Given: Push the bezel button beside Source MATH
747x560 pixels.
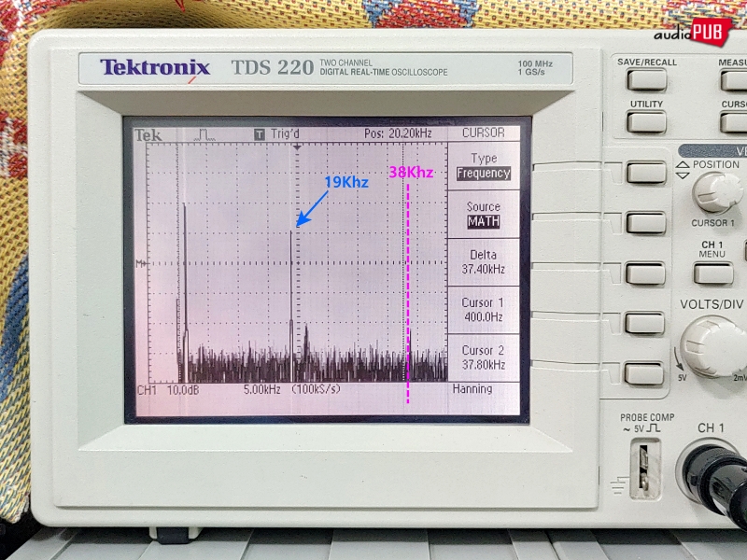Looking at the screenshot, I should pos(646,223).
